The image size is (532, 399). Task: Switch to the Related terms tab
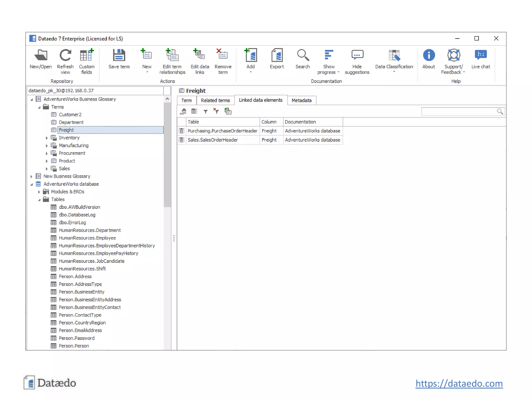point(215,100)
